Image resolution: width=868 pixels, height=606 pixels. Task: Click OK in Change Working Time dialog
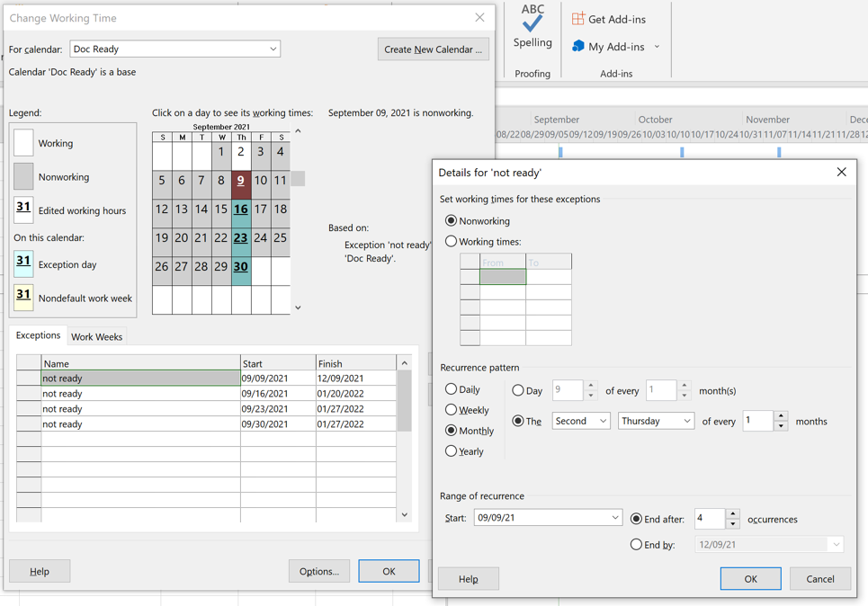tap(389, 571)
